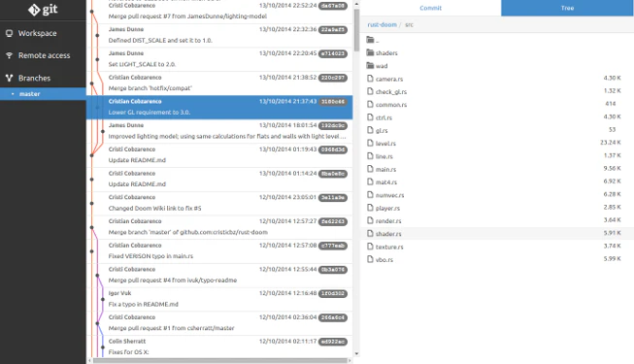Open the shaders folder name

coord(386,53)
